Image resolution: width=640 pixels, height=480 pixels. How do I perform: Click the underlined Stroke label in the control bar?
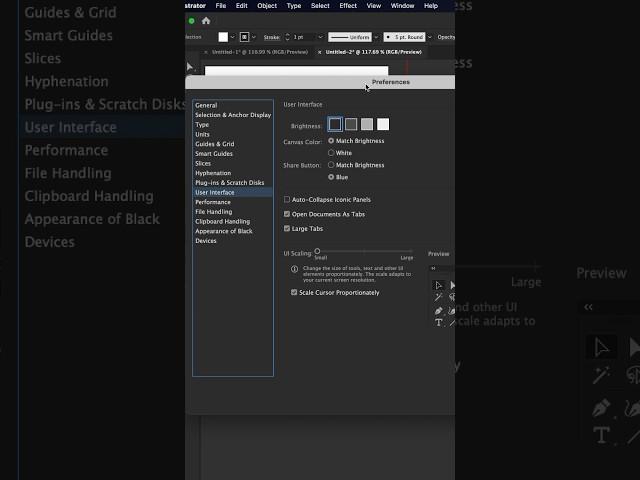[272, 37]
